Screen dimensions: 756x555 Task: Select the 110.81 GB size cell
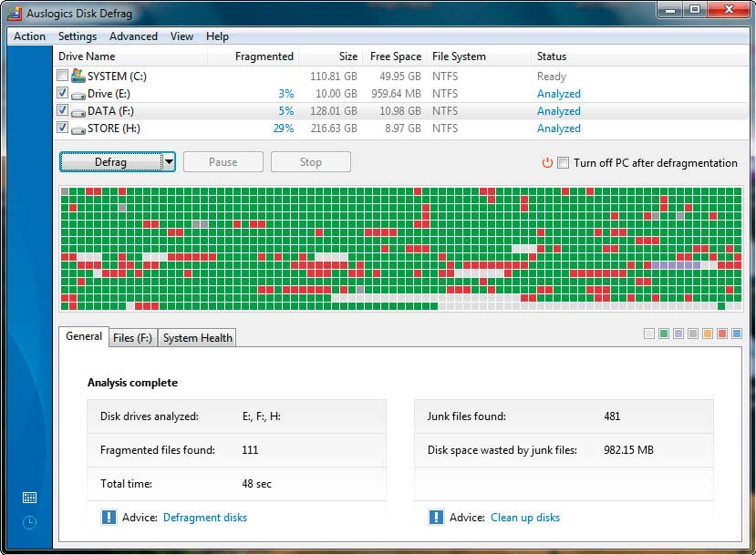pyautogui.click(x=334, y=77)
